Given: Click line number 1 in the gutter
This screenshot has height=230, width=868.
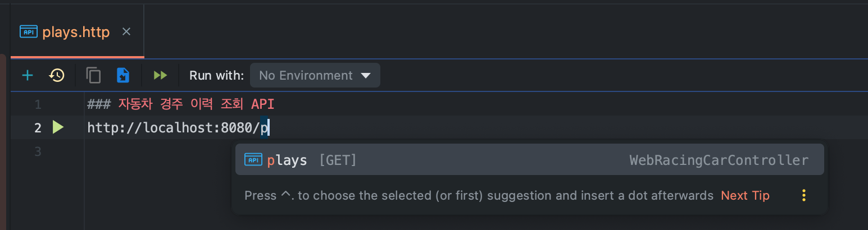Looking at the screenshot, I should pyautogui.click(x=38, y=104).
